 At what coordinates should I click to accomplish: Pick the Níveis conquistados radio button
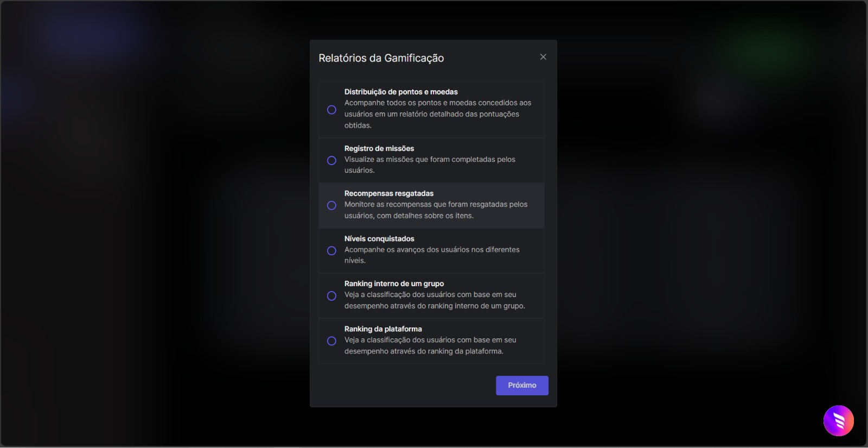point(331,251)
